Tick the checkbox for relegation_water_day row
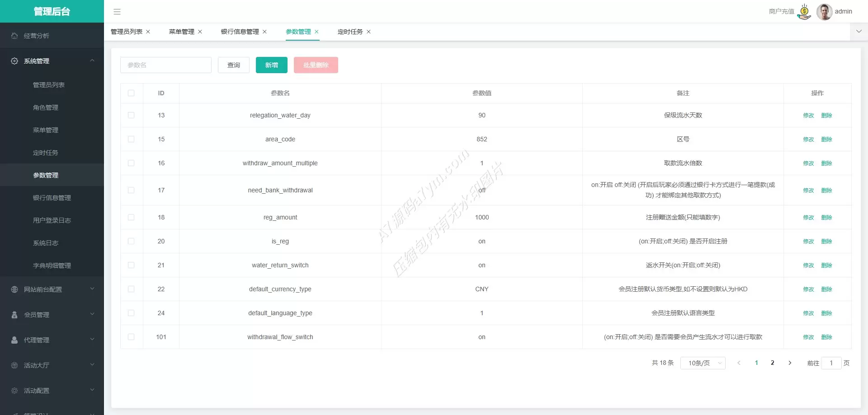 click(x=131, y=115)
